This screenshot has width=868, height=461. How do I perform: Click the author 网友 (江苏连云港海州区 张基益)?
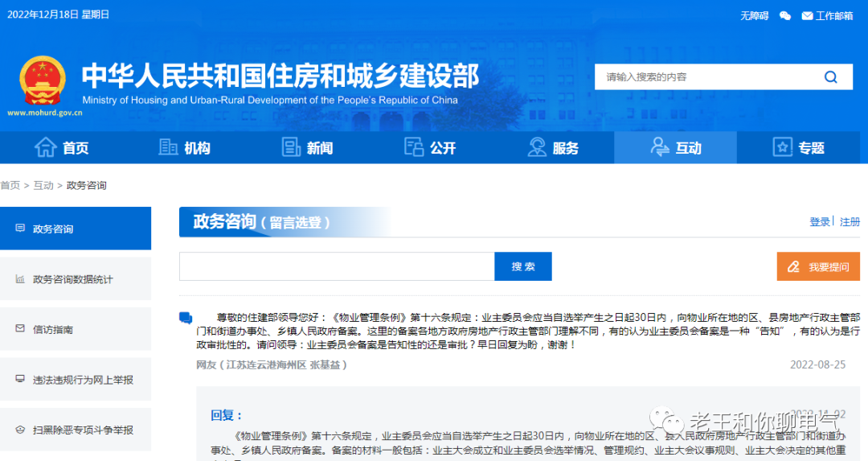[x=272, y=364]
